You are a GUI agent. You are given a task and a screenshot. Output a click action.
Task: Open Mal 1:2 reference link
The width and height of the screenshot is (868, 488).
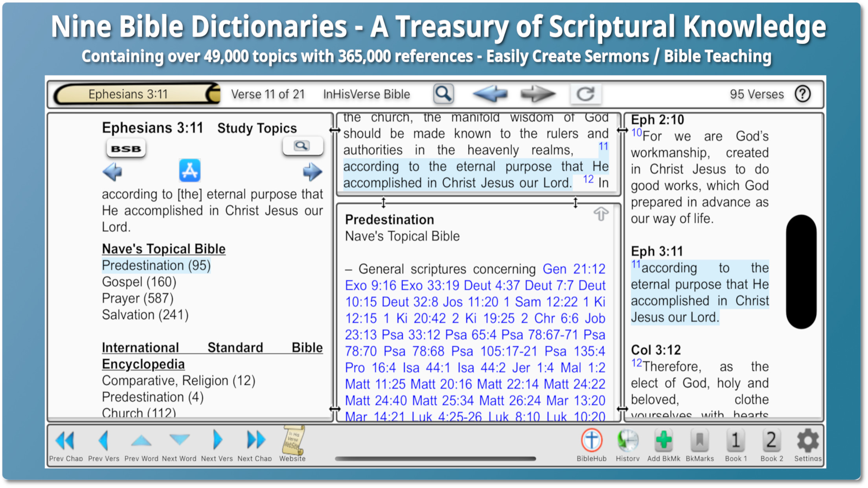pos(583,368)
